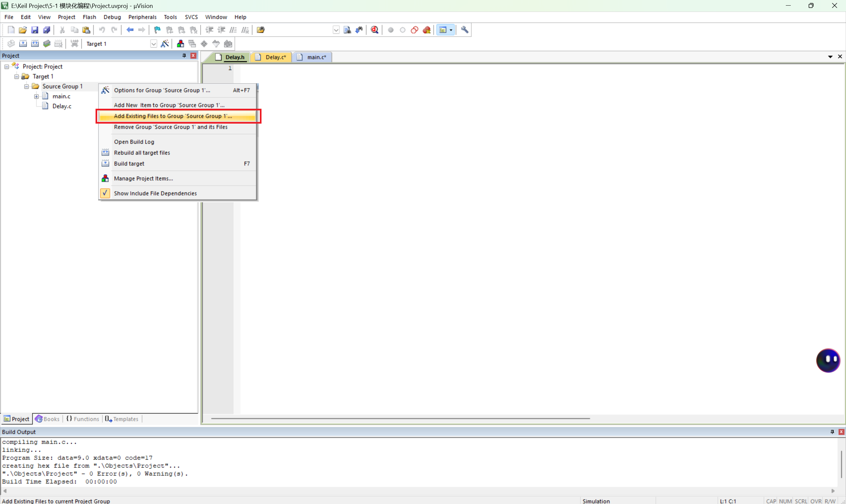This screenshot has width=846, height=504.
Task: Select Rebuild all target files menu item
Action: (142, 153)
